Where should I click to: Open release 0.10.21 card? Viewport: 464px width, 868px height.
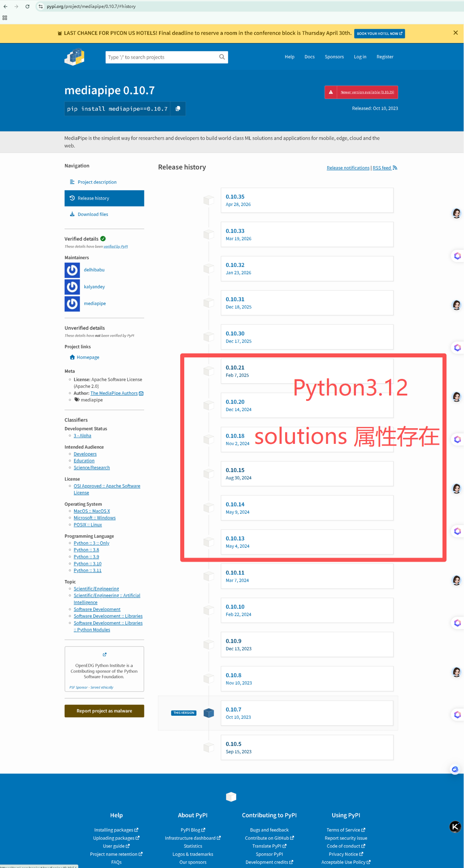(x=307, y=371)
